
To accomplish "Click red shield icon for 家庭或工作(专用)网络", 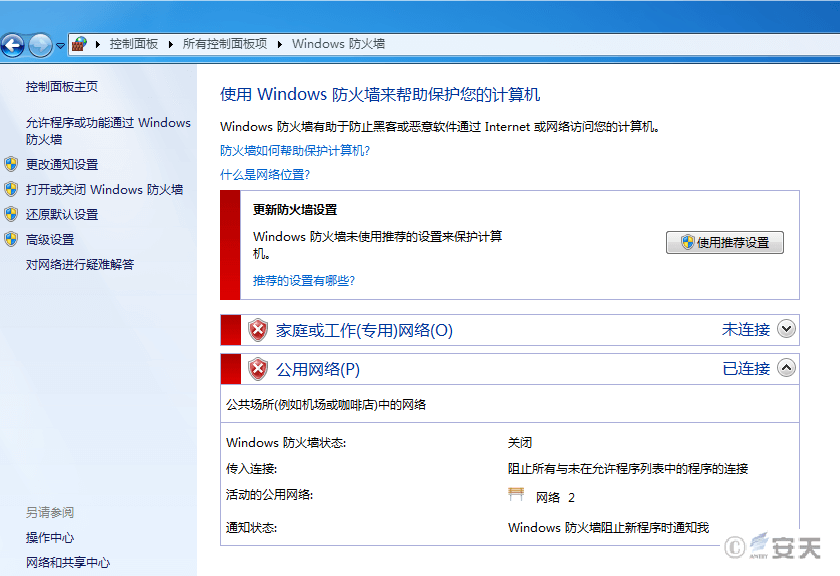I will [258, 330].
